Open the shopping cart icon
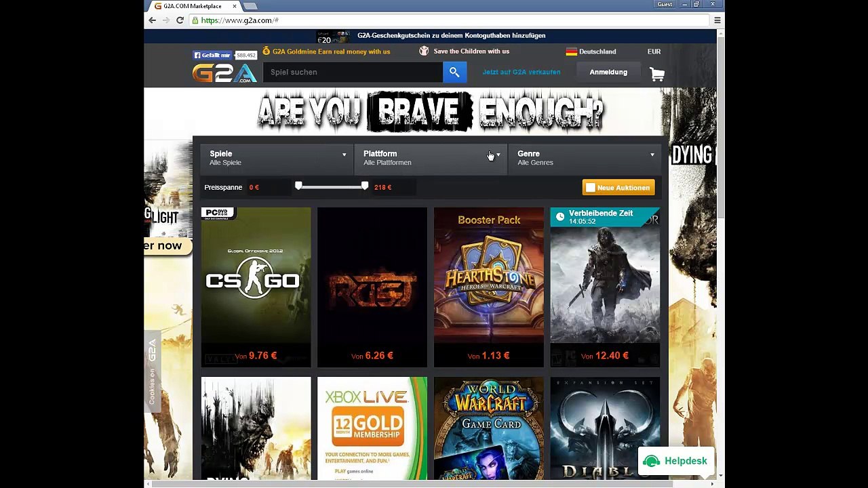The width and height of the screenshot is (868, 488). point(656,73)
